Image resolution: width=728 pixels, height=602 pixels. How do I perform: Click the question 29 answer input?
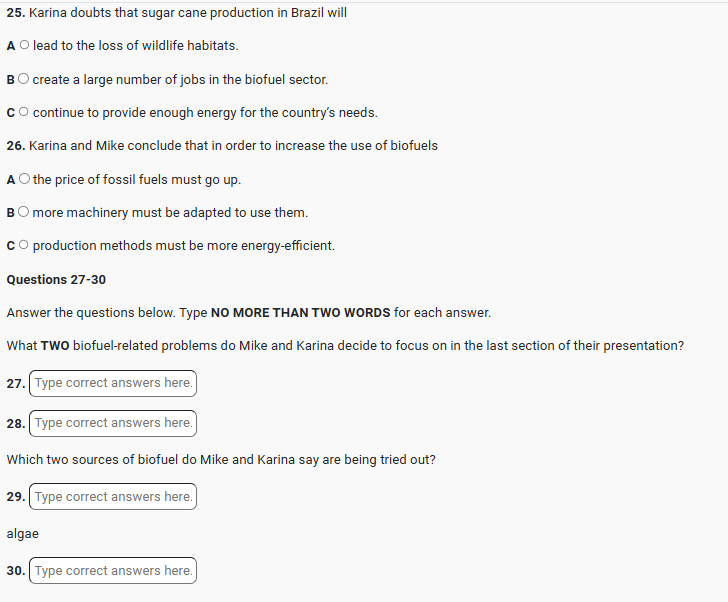pyautogui.click(x=113, y=497)
